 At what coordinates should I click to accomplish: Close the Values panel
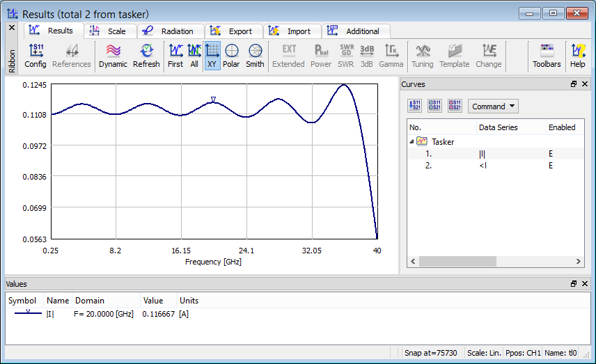point(584,284)
